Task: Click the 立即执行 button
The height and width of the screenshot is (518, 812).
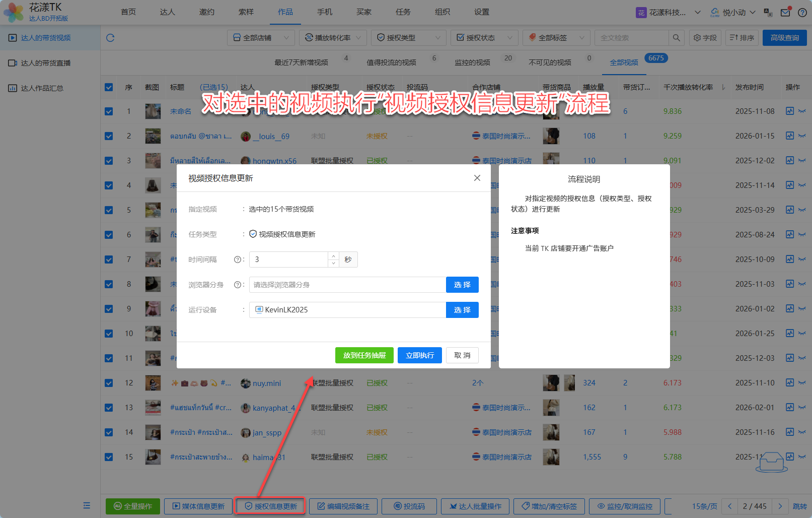Action: 419,355
